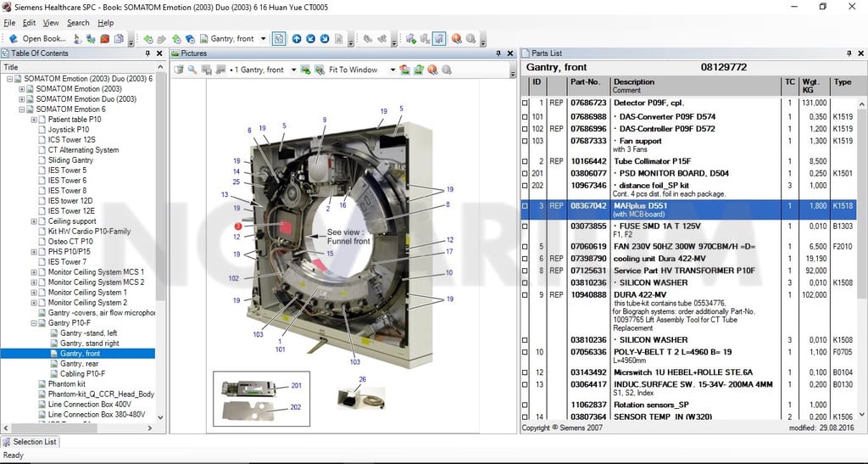Switch to the Selection List tab
The width and height of the screenshot is (868, 464).
(x=30, y=442)
